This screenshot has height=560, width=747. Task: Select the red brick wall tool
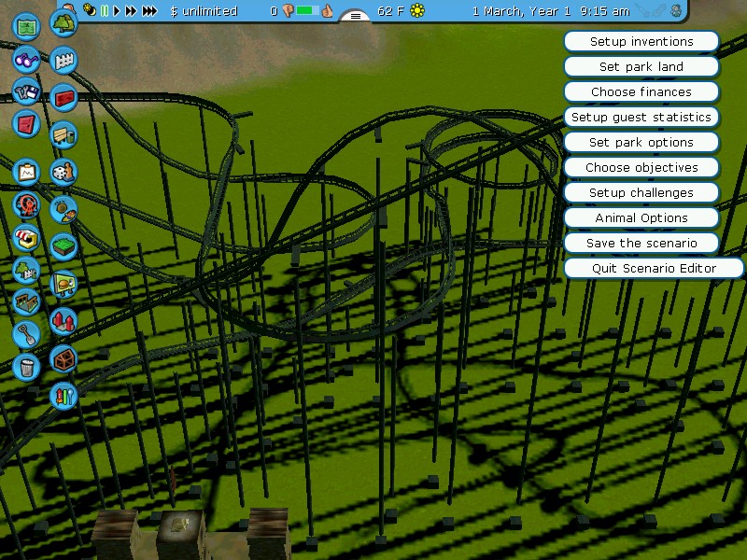[x=63, y=96]
